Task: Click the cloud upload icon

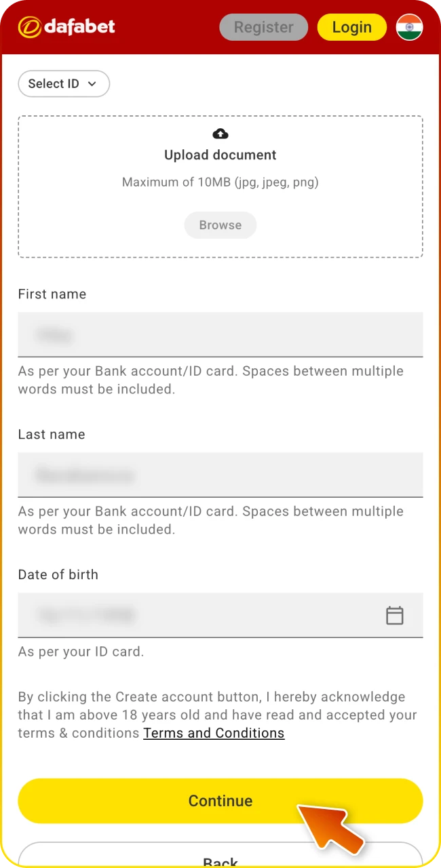Action: tap(220, 134)
